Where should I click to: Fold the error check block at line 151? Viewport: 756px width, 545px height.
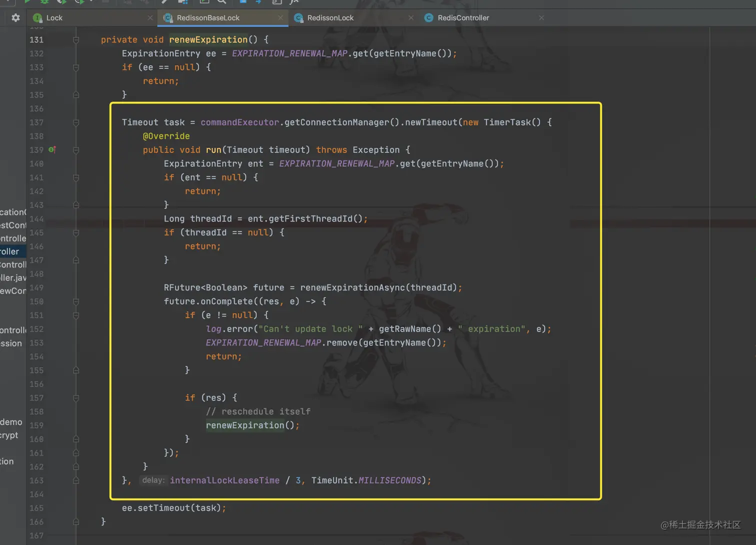click(76, 315)
